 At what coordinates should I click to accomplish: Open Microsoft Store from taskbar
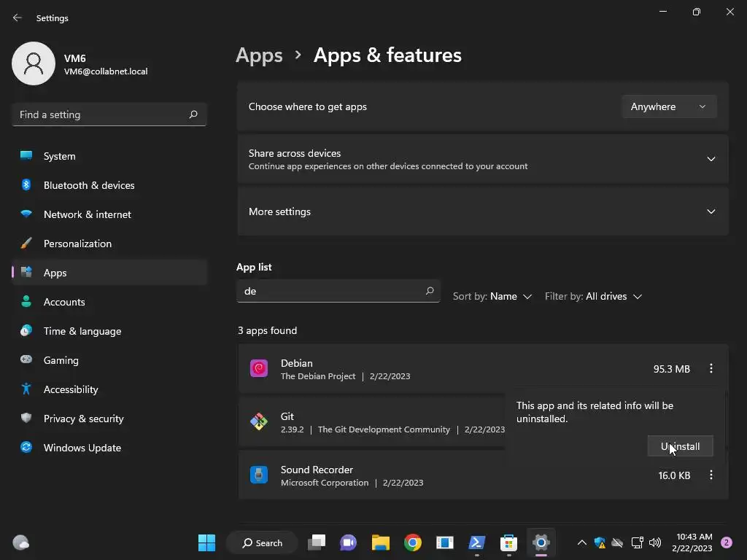508,542
